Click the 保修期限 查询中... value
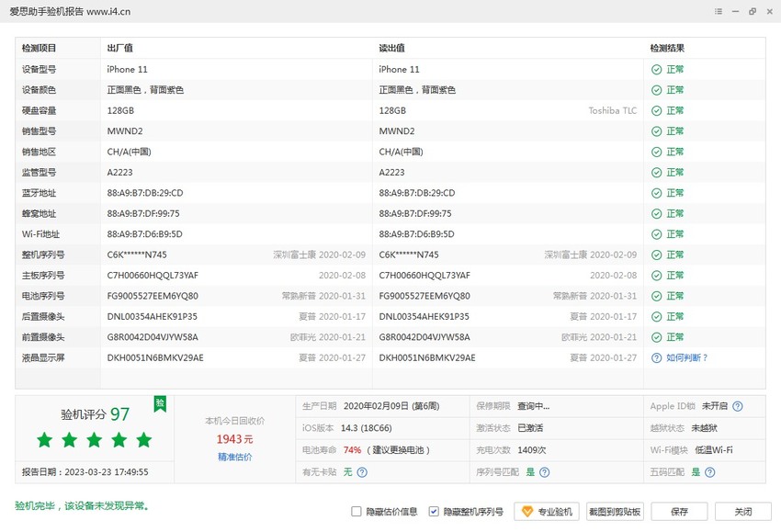Image resolution: width=781 pixels, height=532 pixels. click(x=534, y=406)
